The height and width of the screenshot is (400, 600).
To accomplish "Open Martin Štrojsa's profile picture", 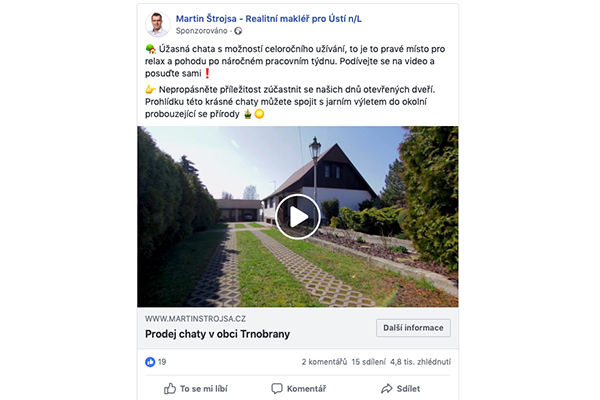I will pyautogui.click(x=157, y=24).
